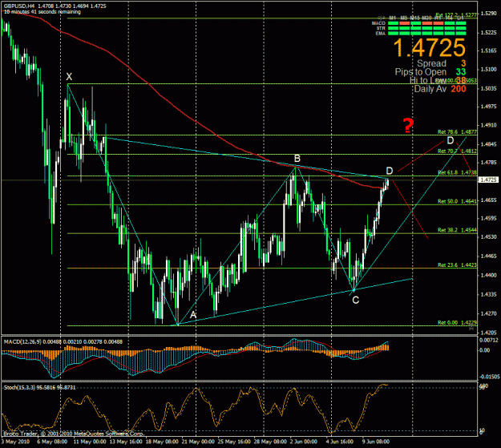Click the Broco Trader MetaQuotes copyright text
Image resolution: width=501 pixels, height=448 pixels.
pyautogui.click(x=73, y=434)
